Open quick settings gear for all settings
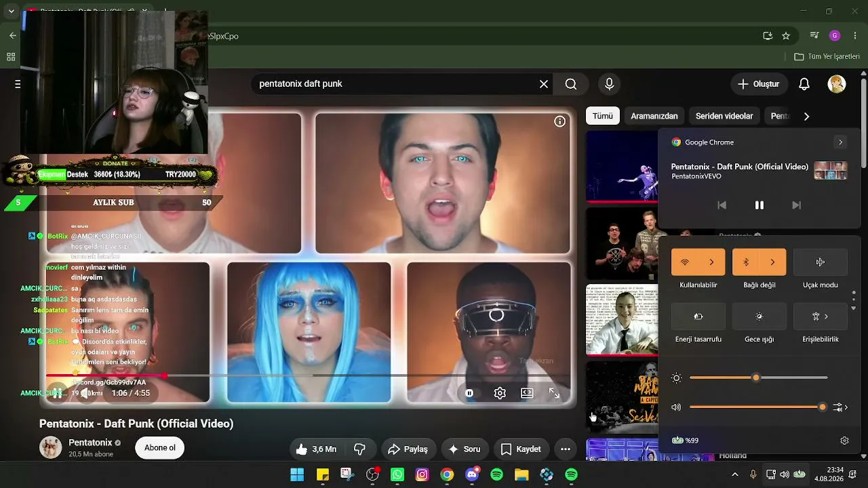This screenshot has height=488, width=868. pos(844,441)
